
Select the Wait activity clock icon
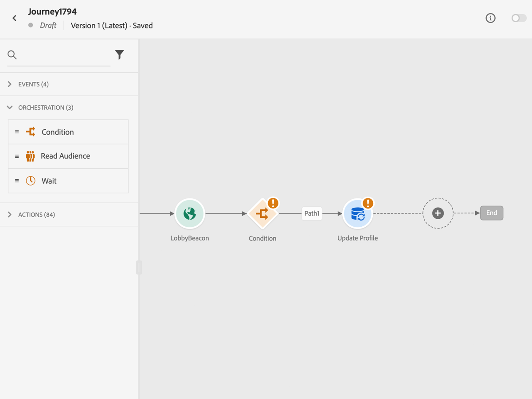coord(31,181)
